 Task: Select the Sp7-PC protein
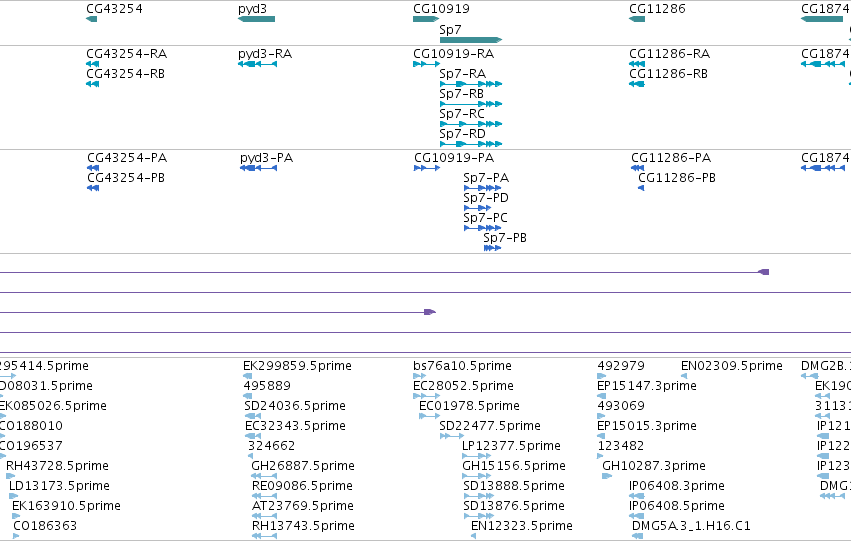pos(486,218)
